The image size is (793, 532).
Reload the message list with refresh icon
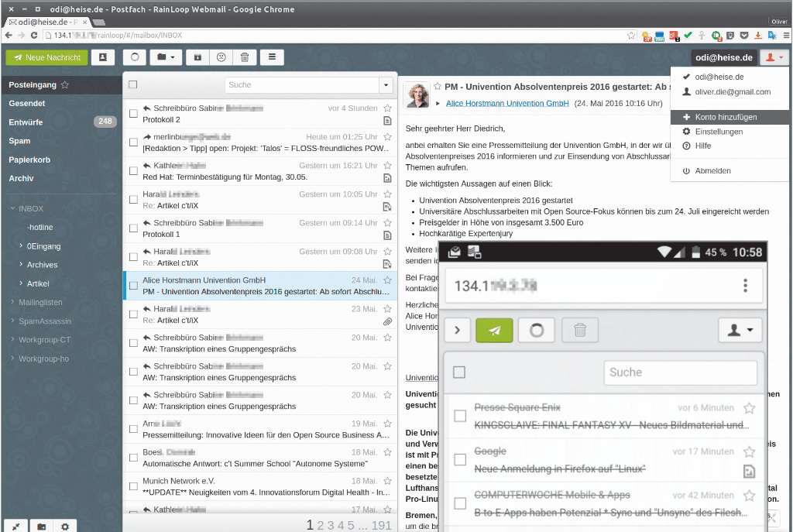(135, 57)
